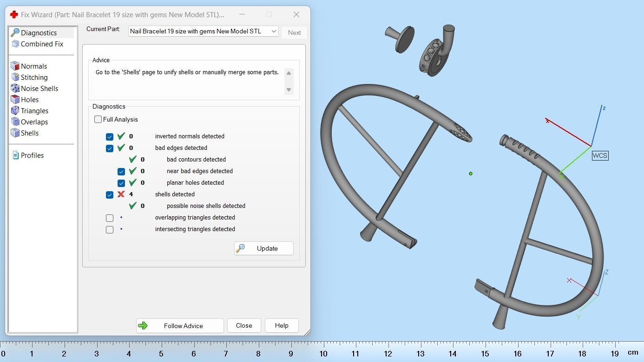Click the Stitching cube icon
Image resolution: width=644 pixels, height=362 pixels.
tap(15, 77)
